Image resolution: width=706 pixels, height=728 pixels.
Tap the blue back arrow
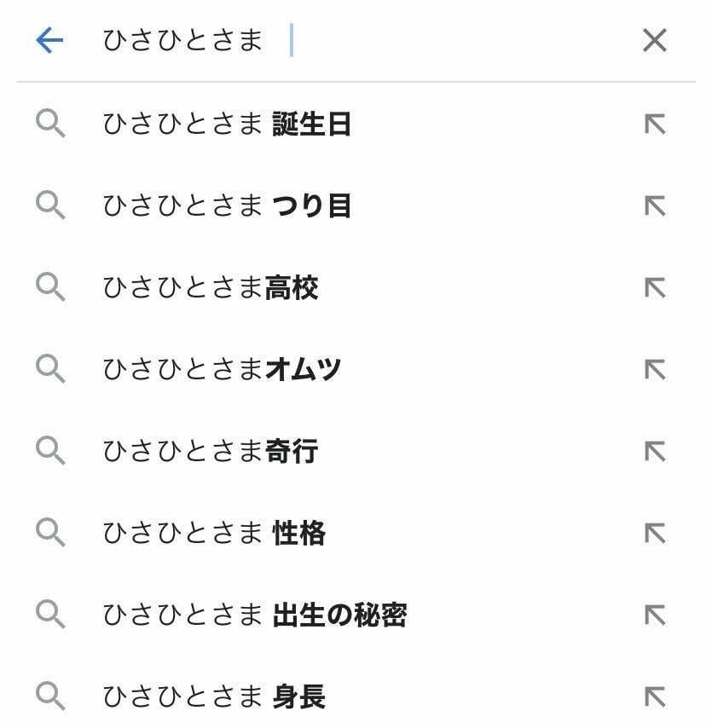click(x=50, y=40)
